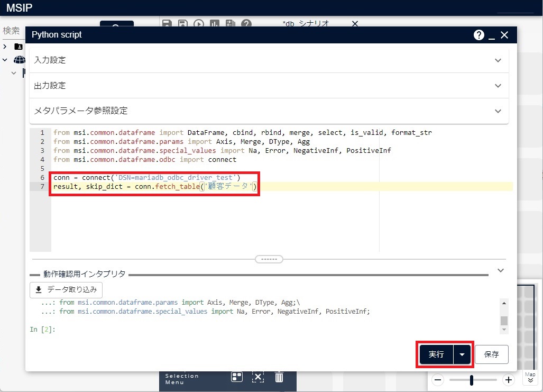Click the 'DSN=mariadb_odbc_driver_test' string

coord(175,177)
